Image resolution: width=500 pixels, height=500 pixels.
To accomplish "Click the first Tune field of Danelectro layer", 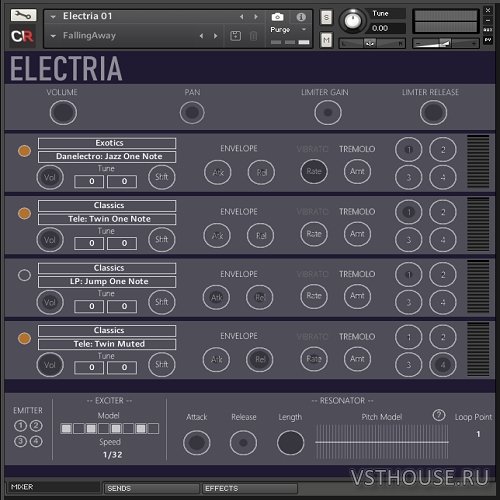I will point(89,181).
